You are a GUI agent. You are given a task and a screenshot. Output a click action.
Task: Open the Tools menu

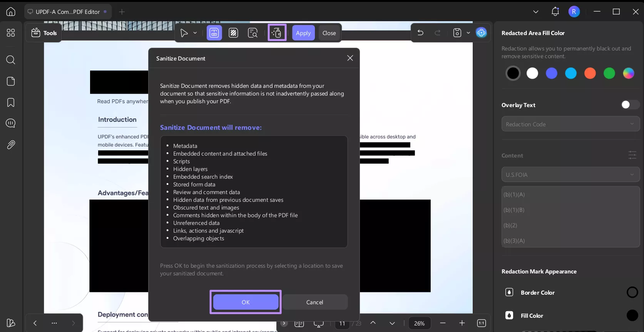click(x=44, y=33)
